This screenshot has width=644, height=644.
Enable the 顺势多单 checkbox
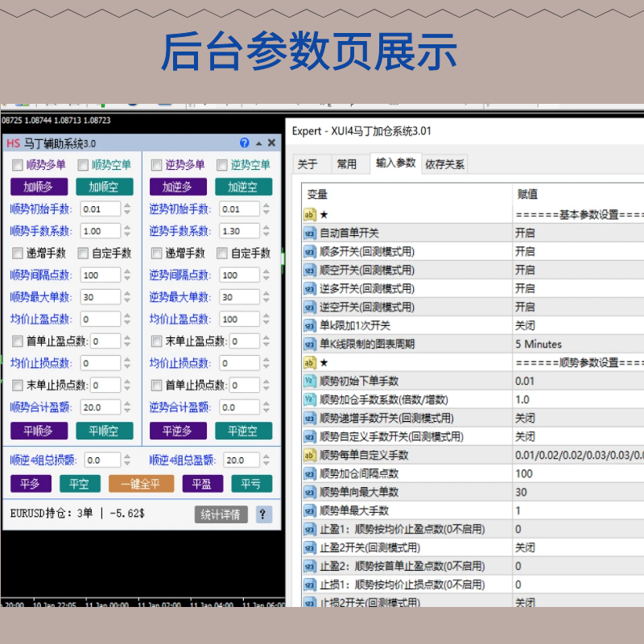18,165
